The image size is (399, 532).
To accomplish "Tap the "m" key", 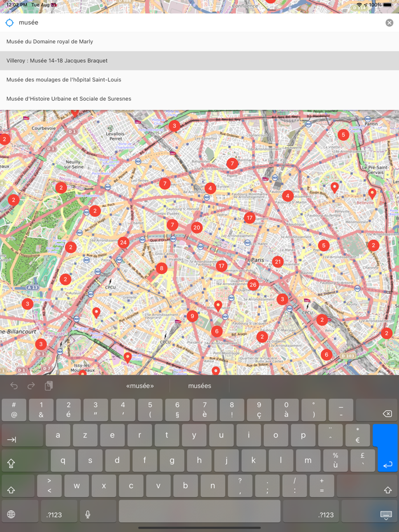I will pos(308,460).
